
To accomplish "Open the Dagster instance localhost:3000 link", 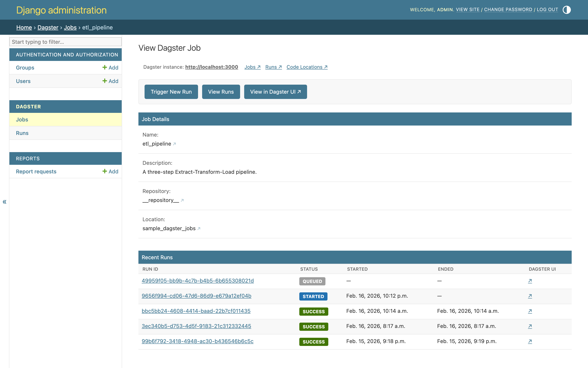I will pyautogui.click(x=212, y=67).
